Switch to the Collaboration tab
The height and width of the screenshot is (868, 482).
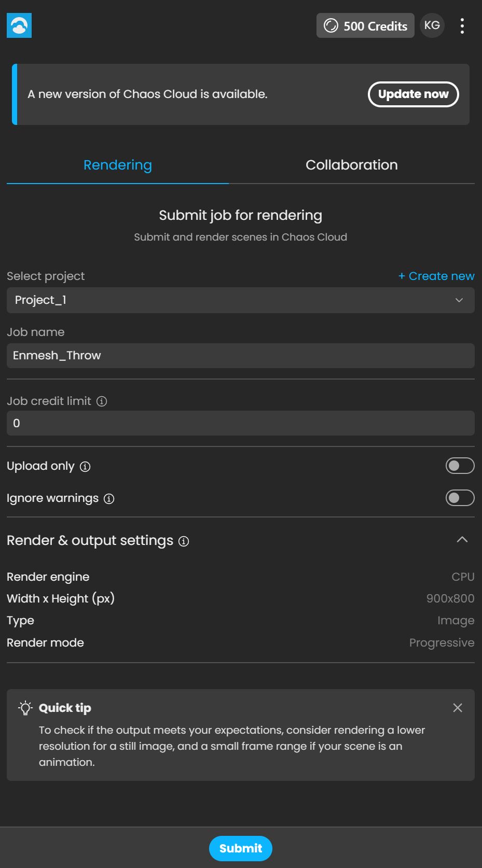pyautogui.click(x=352, y=165)
